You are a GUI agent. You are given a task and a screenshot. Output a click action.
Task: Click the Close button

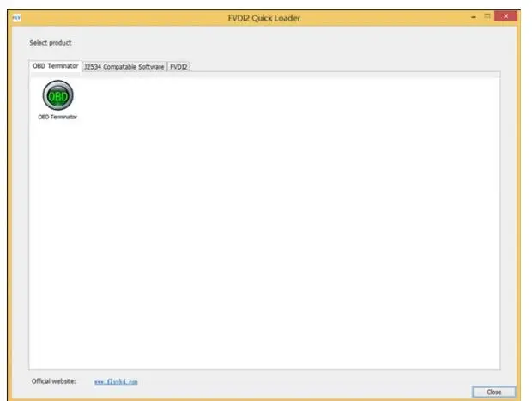coord(493,392)
